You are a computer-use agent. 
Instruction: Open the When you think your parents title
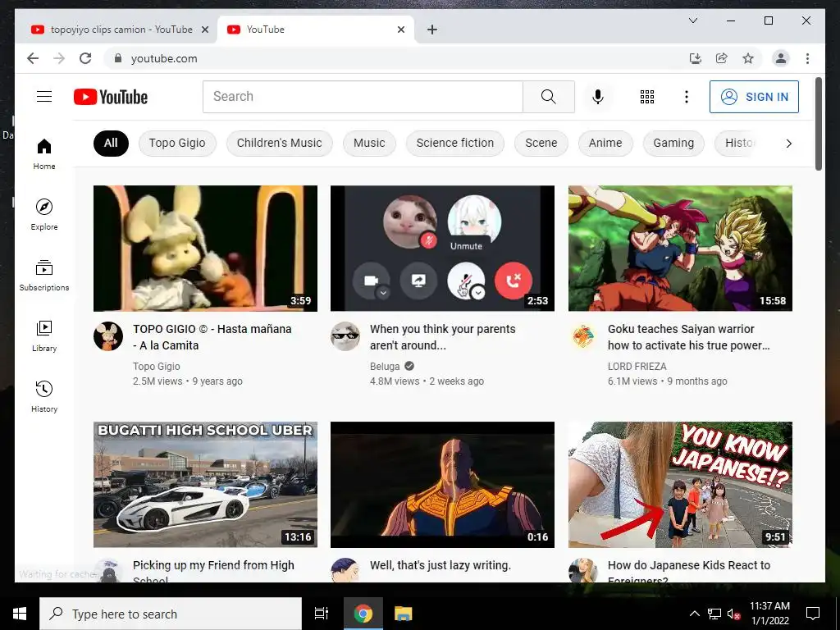tap(442, 337)
